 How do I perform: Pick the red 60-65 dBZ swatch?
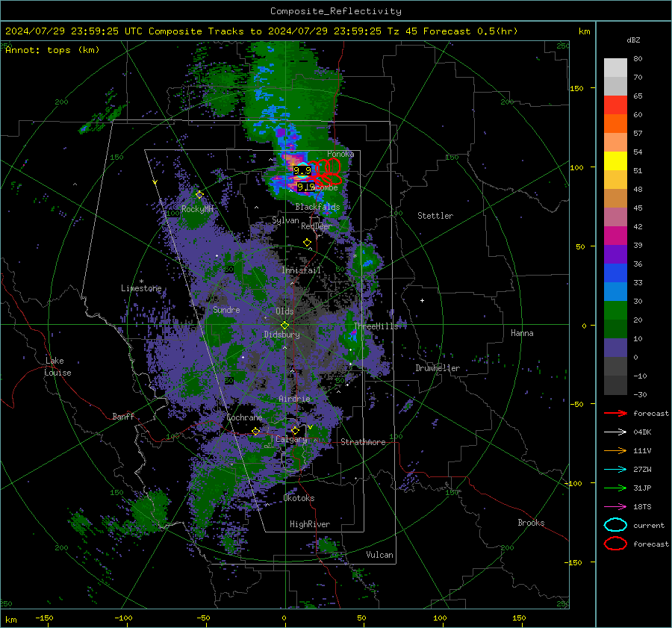click(615, 105)
